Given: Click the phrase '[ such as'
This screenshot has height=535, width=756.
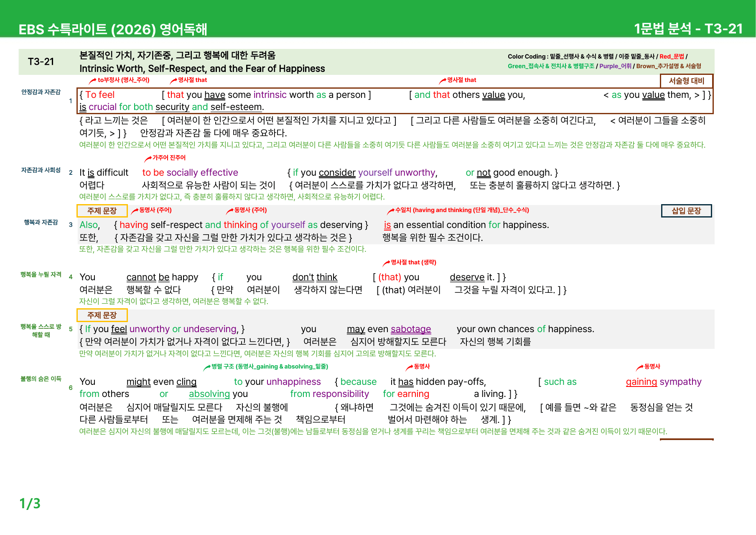Looking at the screenshot, I should [557, 382].
